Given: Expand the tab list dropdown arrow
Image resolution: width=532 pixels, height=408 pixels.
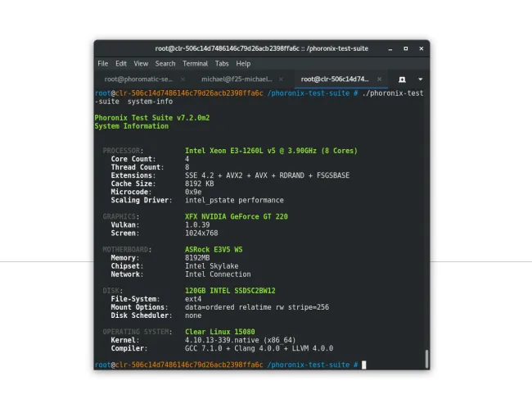Looking at the screenshot, I should point(421,79).
